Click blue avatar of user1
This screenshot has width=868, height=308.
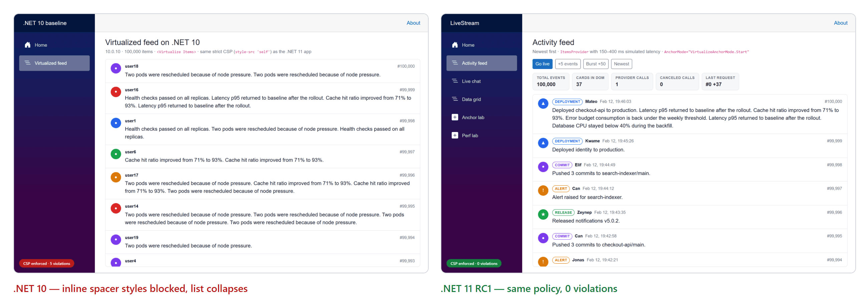point(116,123)
